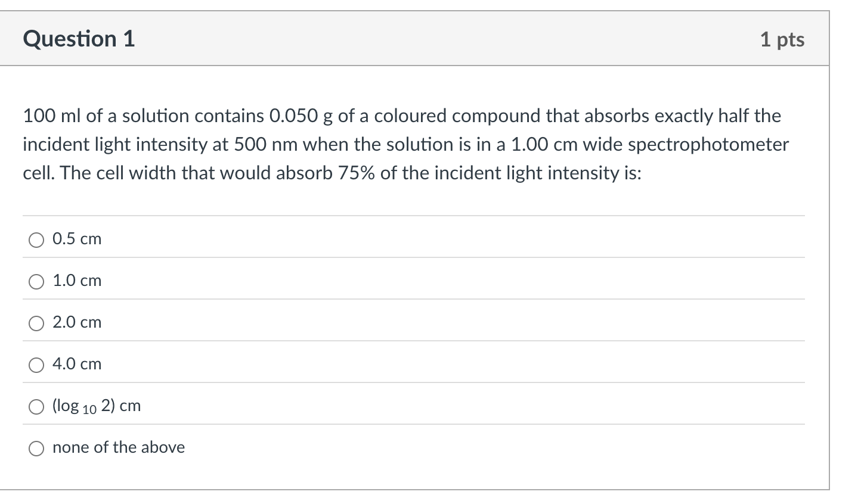This screenshot has height=504, width=861.
Task: Click the "1.0 cm" answer label
Action: click(77, 281)
